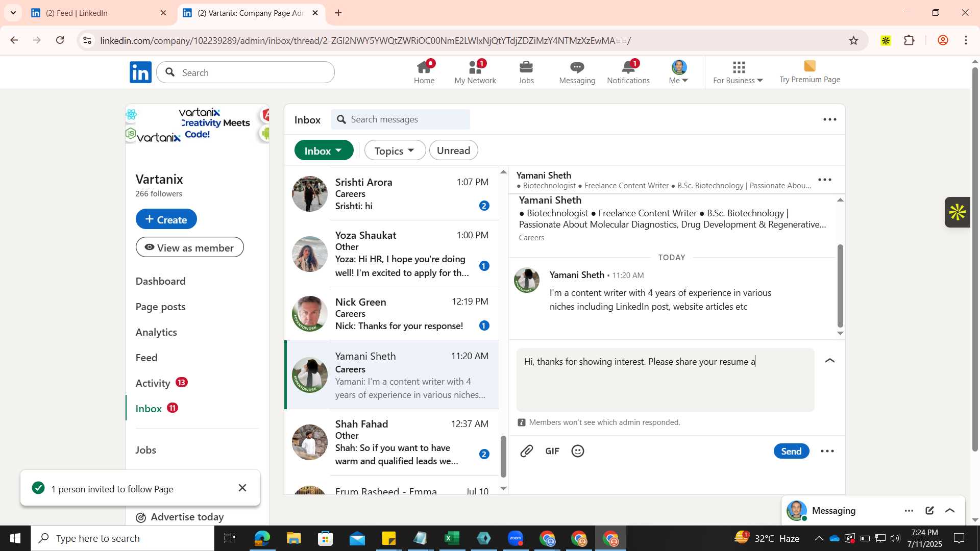
Task: Open tab search dropdown arrow
Action: coord(13,13)
